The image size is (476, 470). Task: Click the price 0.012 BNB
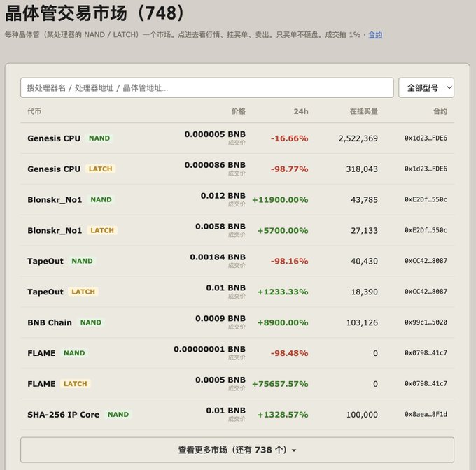(223, 196)
